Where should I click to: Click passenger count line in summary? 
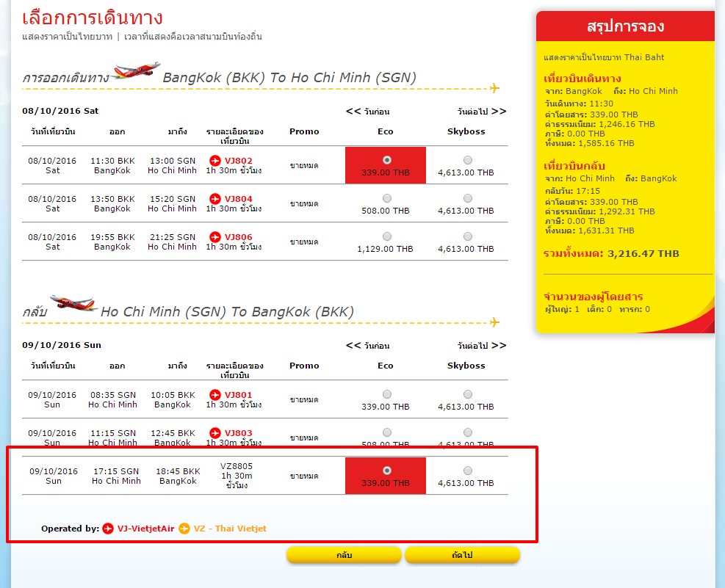tap(597, 309)
